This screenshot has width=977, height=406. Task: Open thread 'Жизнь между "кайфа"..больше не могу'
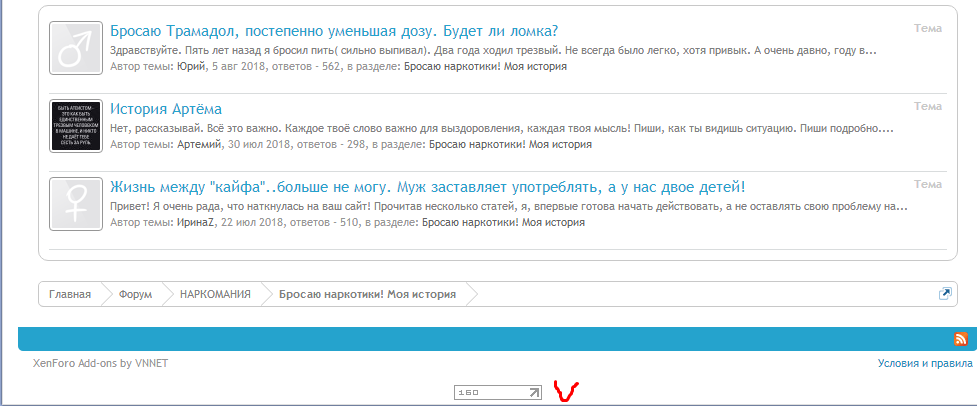click(x=427, y=187)
